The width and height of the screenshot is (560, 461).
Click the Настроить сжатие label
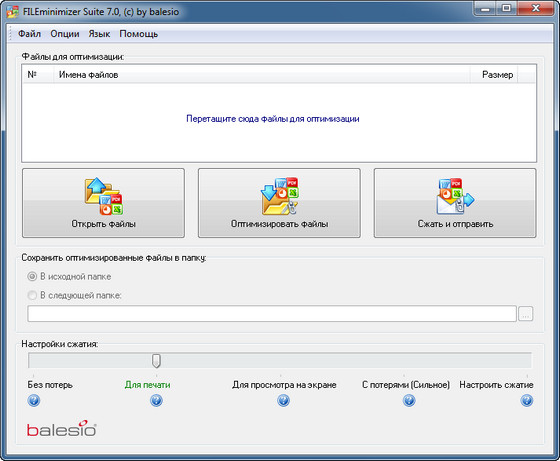[x=496, y=385]
